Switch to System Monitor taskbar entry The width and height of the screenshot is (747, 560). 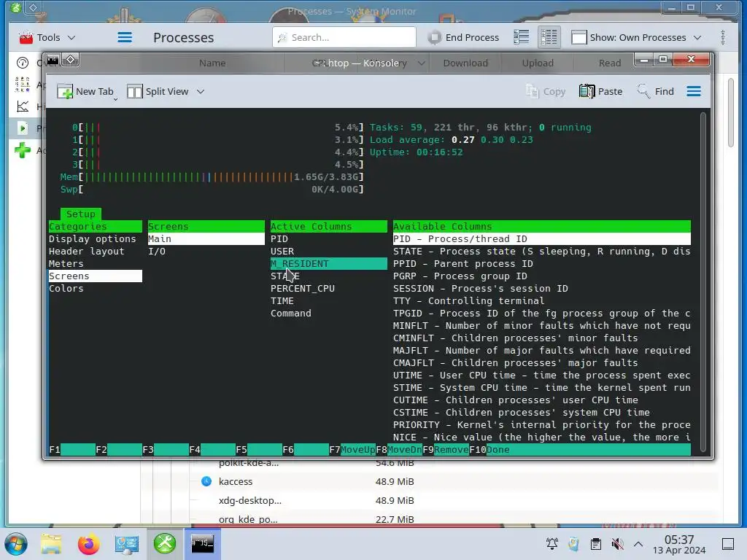point(165,543)
